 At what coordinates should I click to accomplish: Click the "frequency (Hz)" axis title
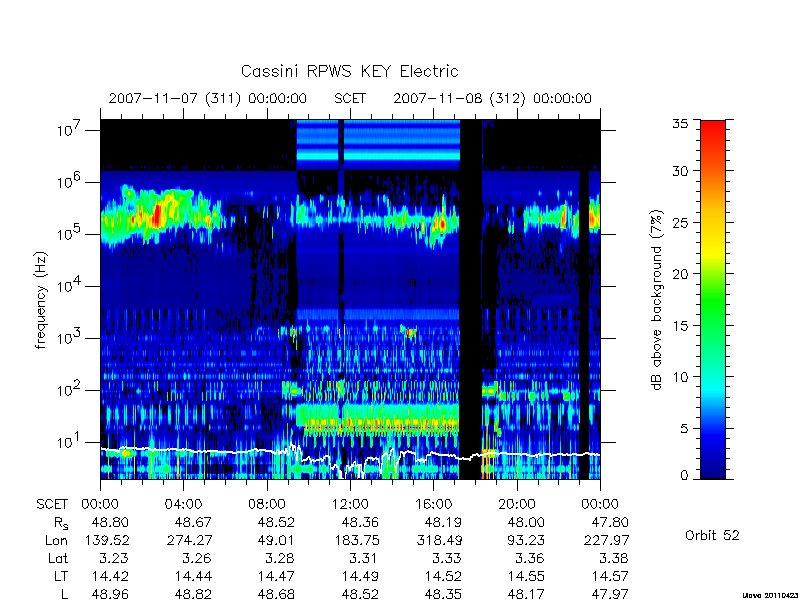tap(41, 300)
